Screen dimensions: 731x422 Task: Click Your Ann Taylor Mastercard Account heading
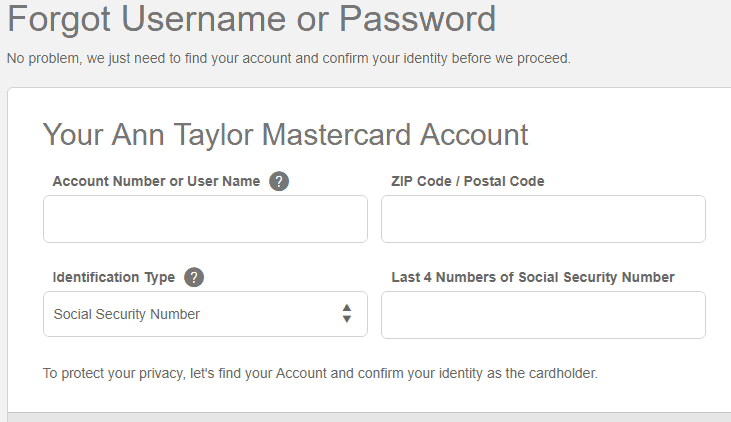285,135
